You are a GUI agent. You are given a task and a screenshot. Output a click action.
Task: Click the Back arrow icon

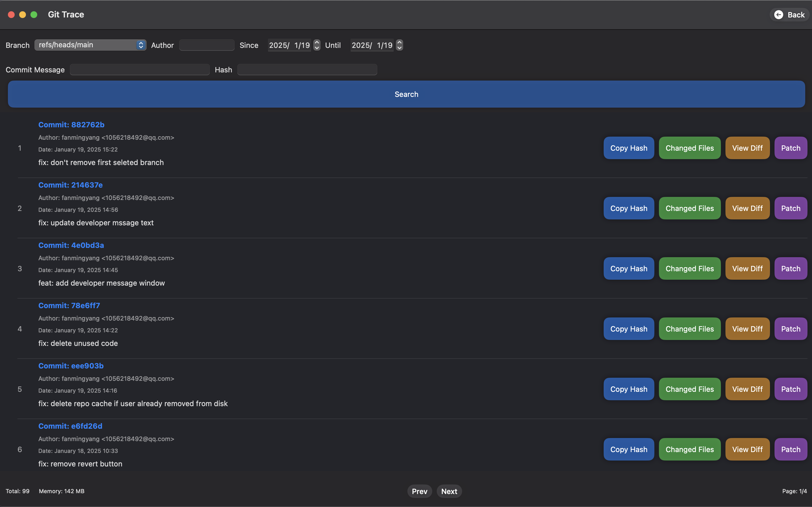[778, 15]
